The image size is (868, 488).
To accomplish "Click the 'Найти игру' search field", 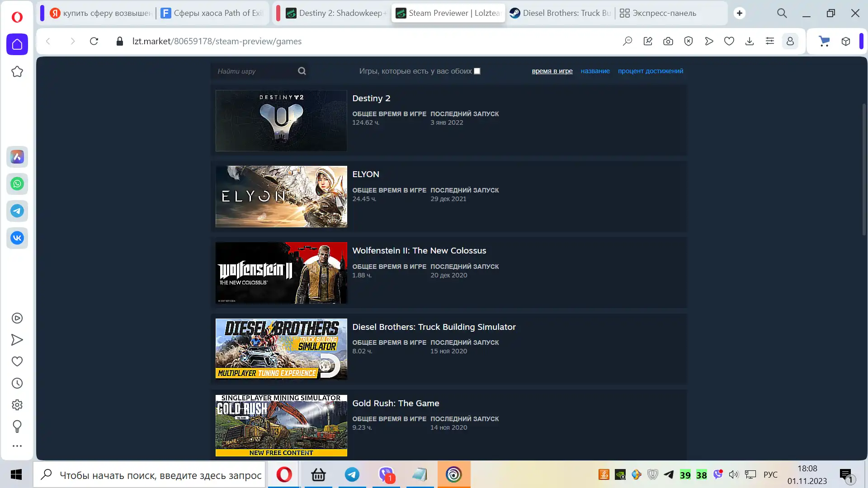I will pyautogui.click(x=255, y=71).
